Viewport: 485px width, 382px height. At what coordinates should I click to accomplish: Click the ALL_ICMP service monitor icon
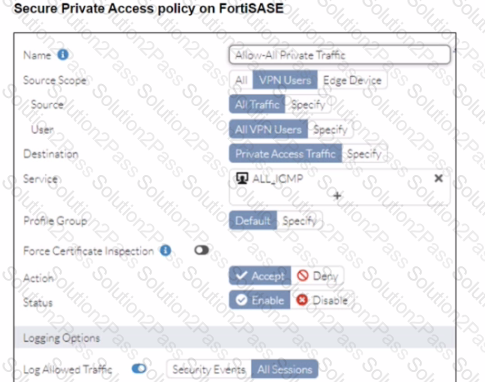(x=242, y=178)
